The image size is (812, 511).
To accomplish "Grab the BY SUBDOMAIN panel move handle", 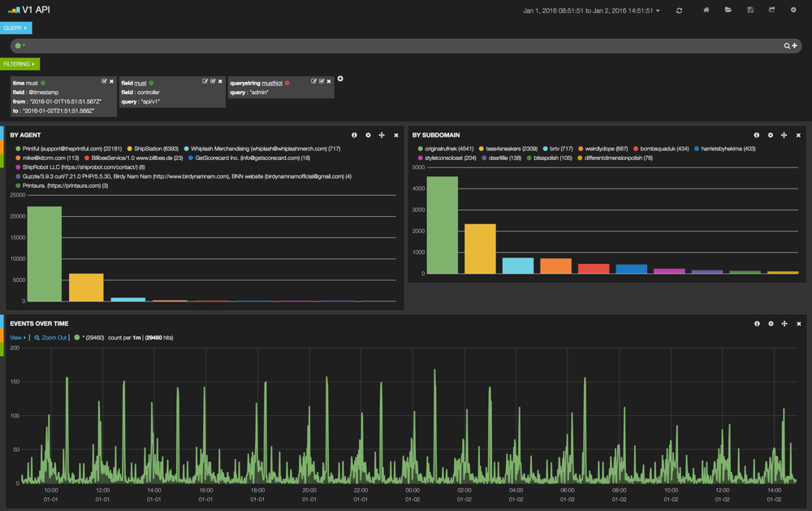I will pos(784,135).
